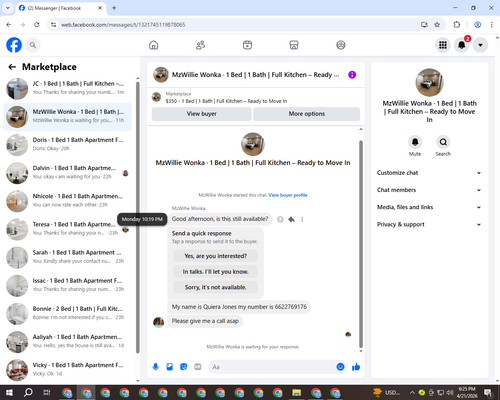Mute this chat with bell icon
This screenshot has width=500, height=400.
tap(415, 142)
